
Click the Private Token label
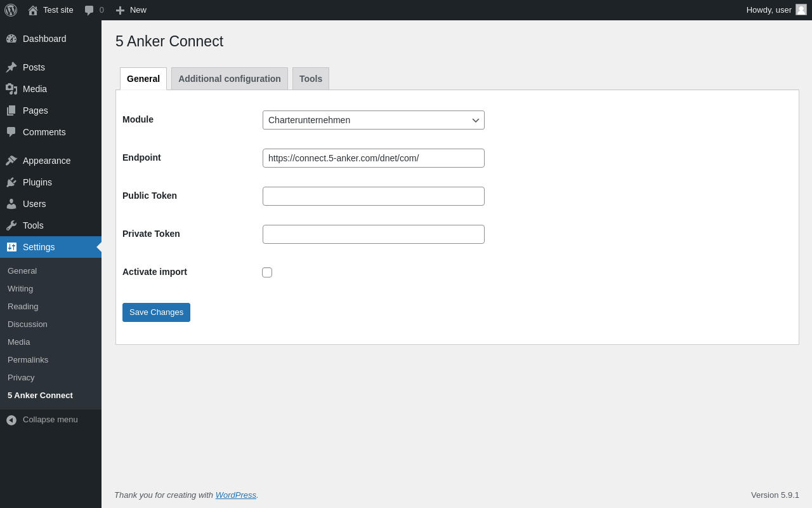click(151, 234)
